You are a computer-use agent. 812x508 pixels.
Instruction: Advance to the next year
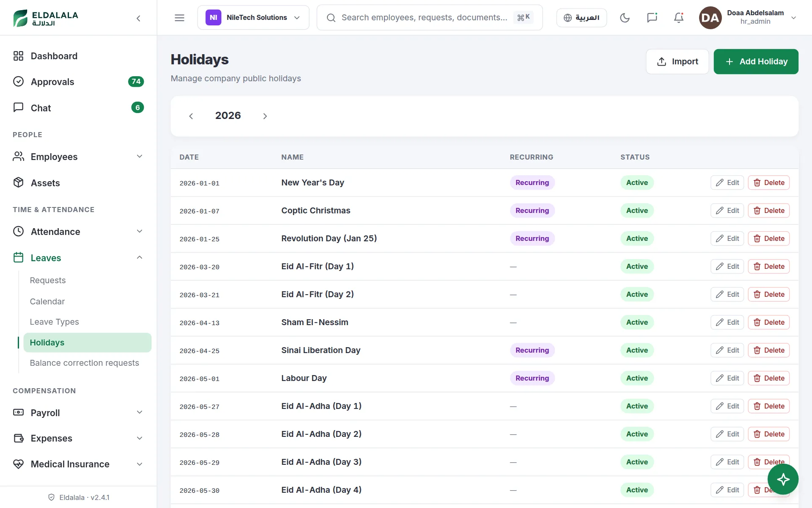(265, 116)
